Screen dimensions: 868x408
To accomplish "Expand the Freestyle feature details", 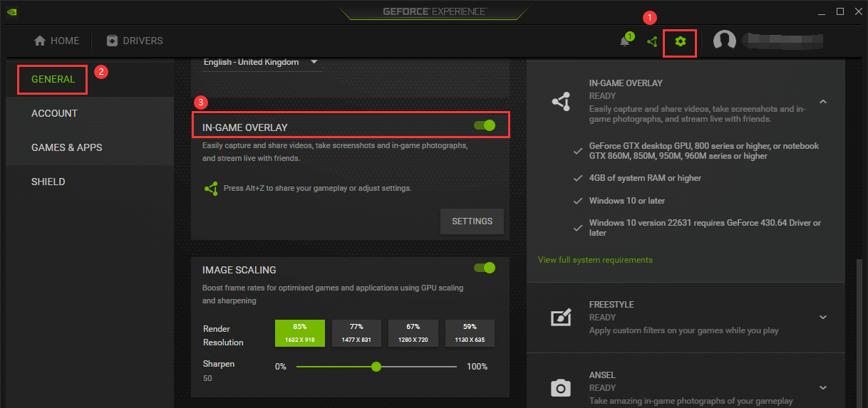I will (823, 318).
